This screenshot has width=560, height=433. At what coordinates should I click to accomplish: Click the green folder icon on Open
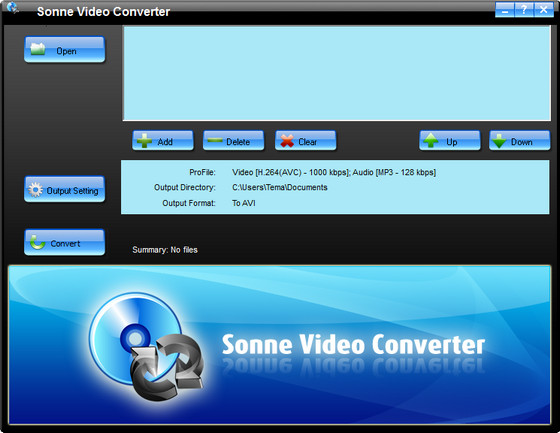click(38, 49)
